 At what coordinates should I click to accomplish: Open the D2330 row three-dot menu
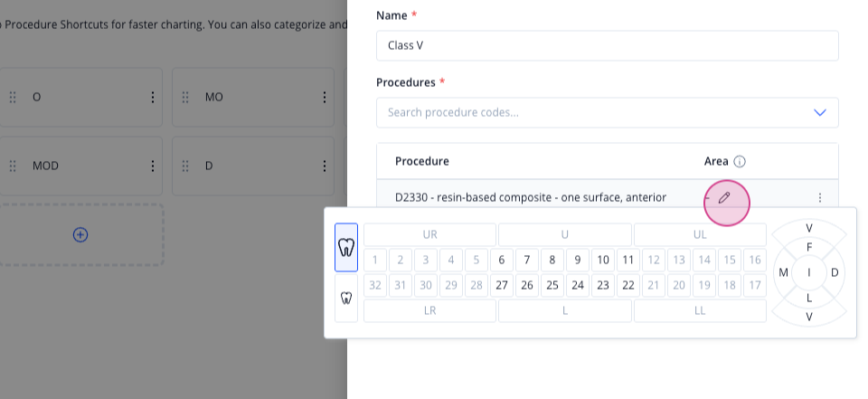tap(820, 197)
